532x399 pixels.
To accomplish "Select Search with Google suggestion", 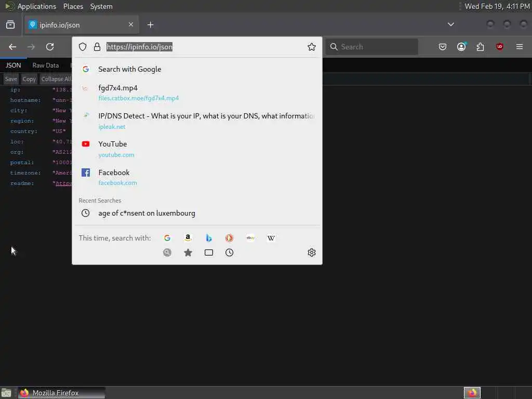I will click(x=197, y=69).
